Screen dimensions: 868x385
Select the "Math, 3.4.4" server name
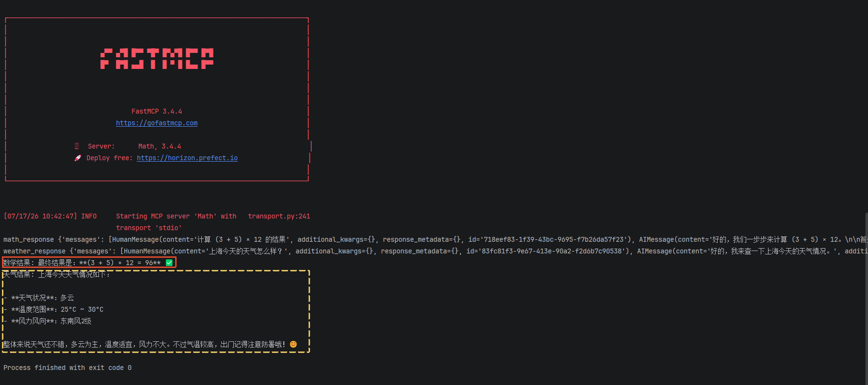tap(160, 147)
